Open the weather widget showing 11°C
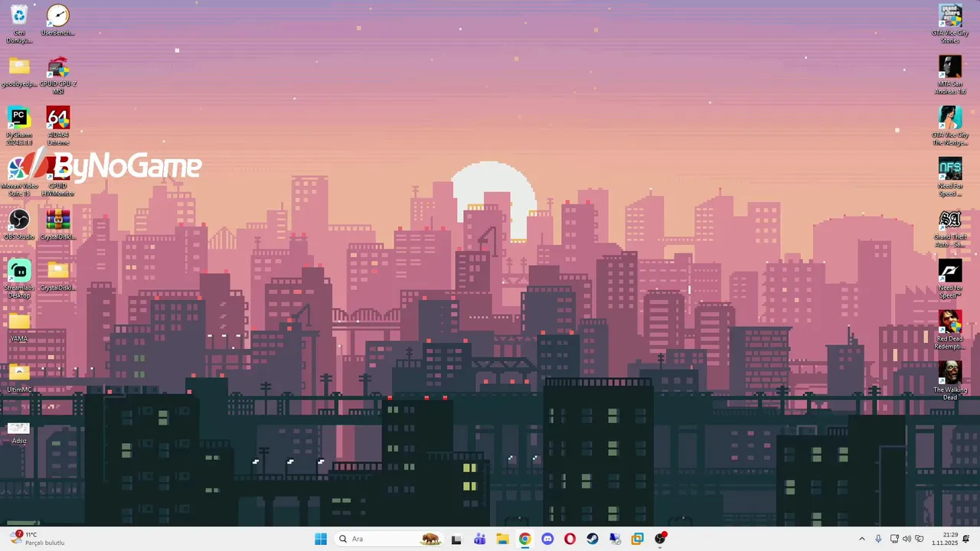 pos(37,539)
